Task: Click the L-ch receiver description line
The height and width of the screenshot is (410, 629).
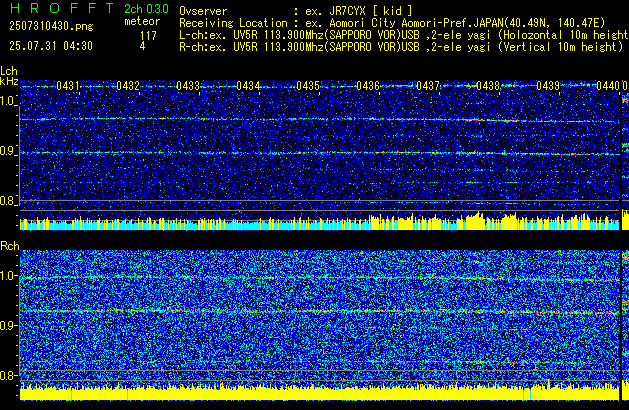Action: tap(404, 35)
